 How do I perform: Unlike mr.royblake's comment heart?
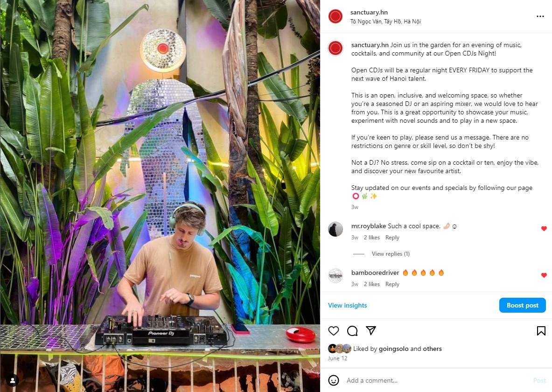(544, 229)
